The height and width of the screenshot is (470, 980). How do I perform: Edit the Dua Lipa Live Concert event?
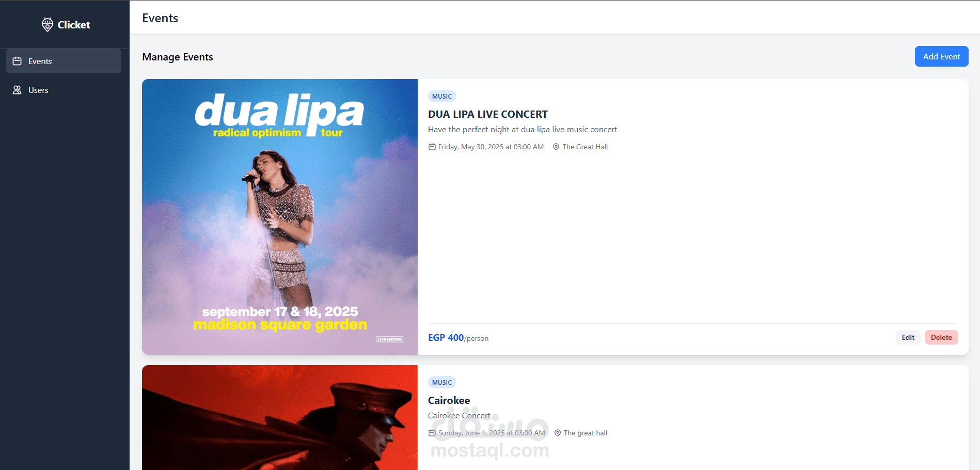pyautogui.click(x=908, y=337)
